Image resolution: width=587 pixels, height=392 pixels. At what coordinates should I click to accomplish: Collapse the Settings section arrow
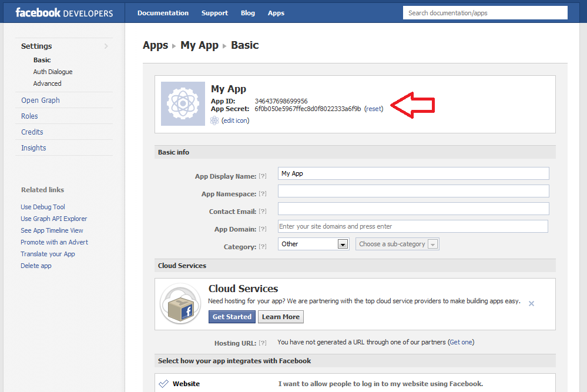106,46
